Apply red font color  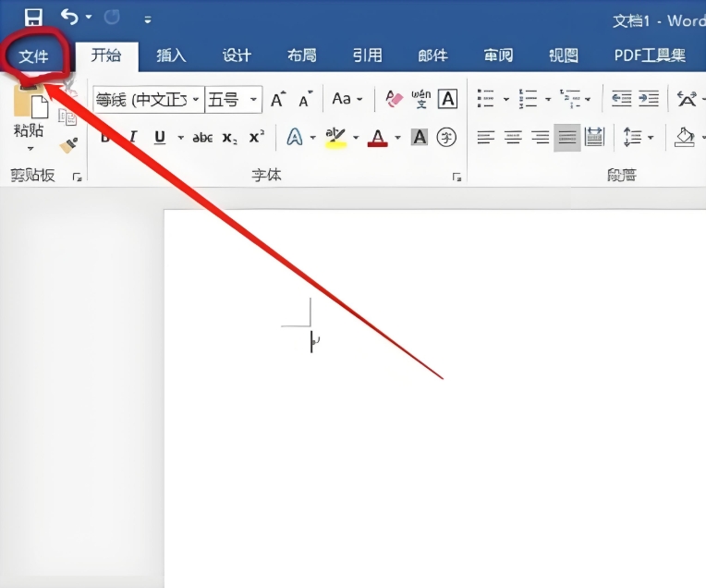(378, 138)
